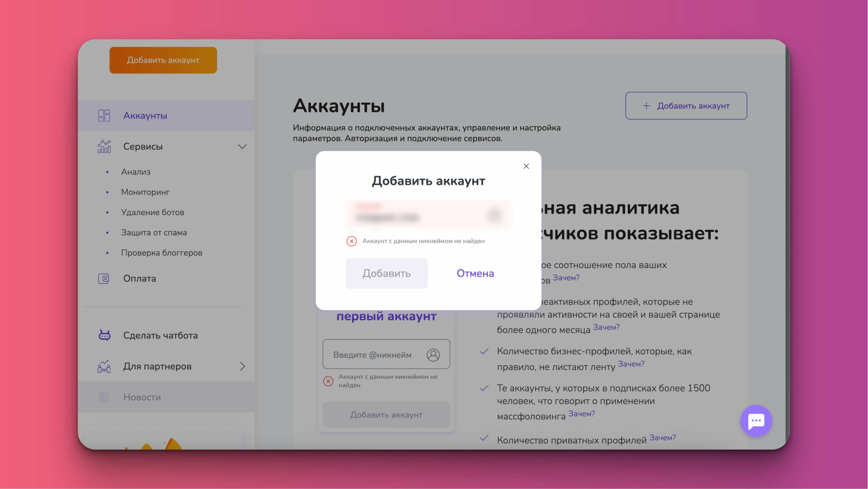
Task: Click Зачем? link after соотношение пола
Action: coord(566,278)
